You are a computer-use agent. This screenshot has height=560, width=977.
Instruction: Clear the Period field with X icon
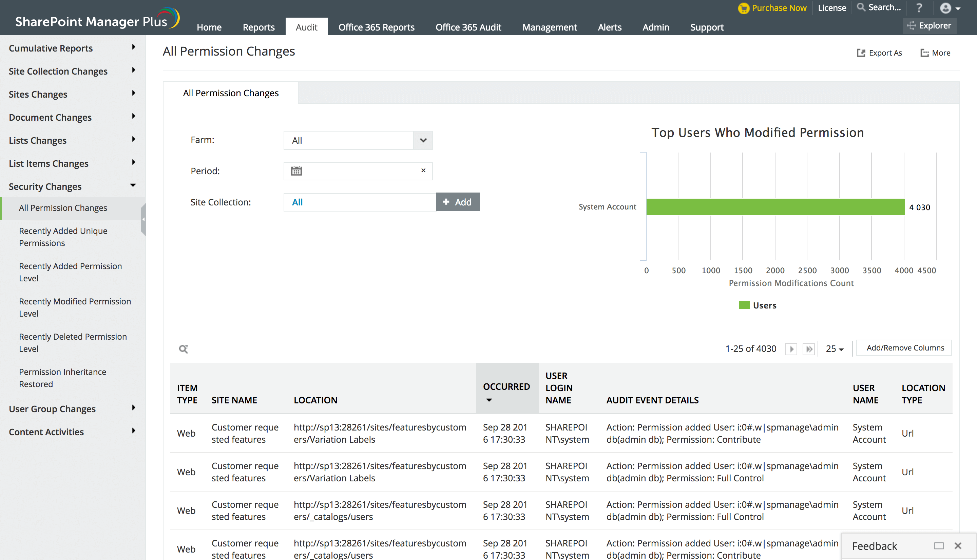pos(423,171)
